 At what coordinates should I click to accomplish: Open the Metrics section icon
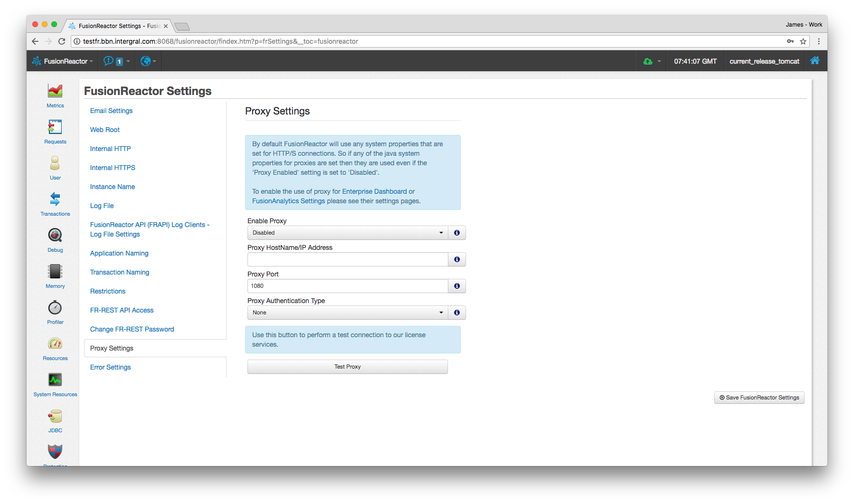pos(55,91)
